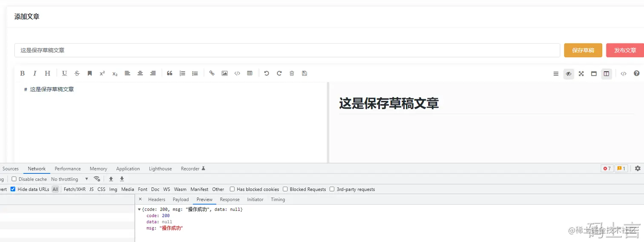The image size is (644, 242).
Task: Align text left in editor
Action: point(127,73)
